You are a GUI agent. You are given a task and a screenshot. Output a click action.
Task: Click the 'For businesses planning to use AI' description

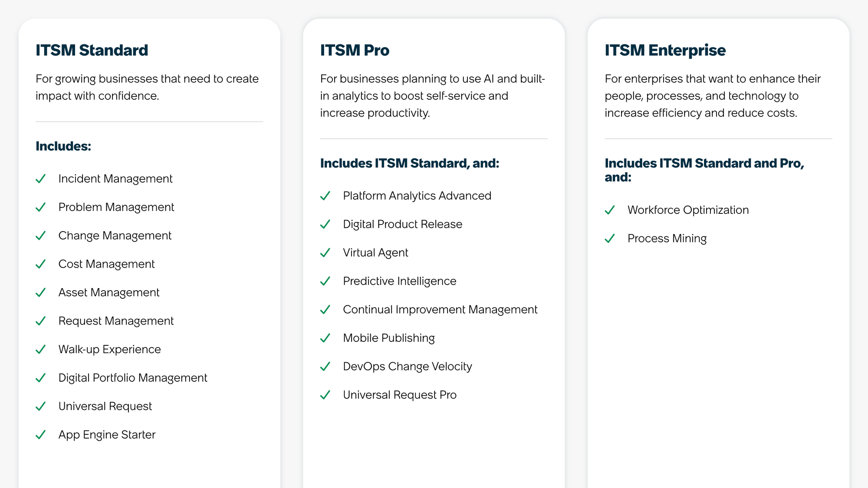433,96
